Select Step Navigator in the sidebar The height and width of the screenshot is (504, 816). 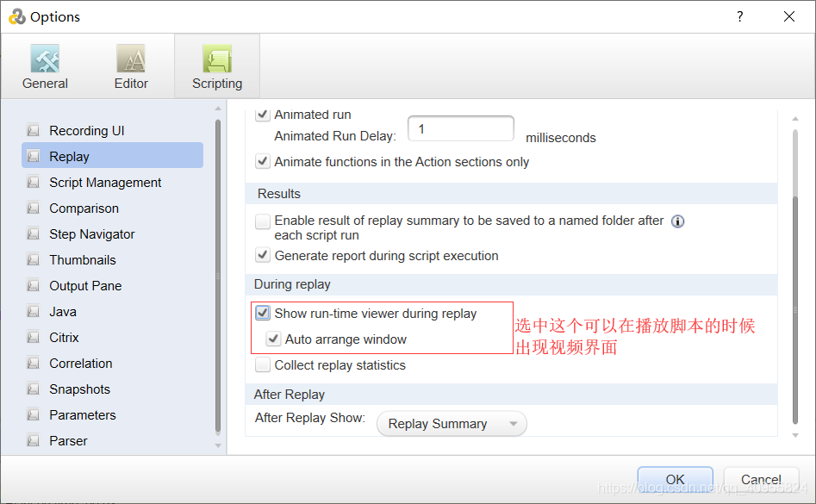[112, 234]
